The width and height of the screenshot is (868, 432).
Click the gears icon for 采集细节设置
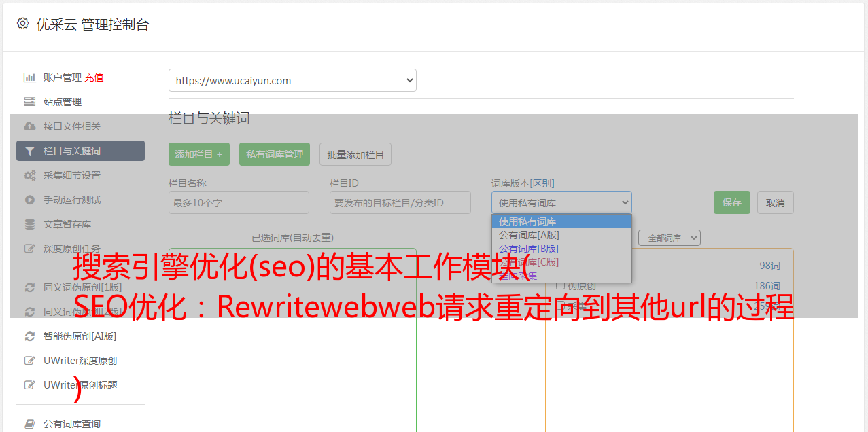[29, 175]
